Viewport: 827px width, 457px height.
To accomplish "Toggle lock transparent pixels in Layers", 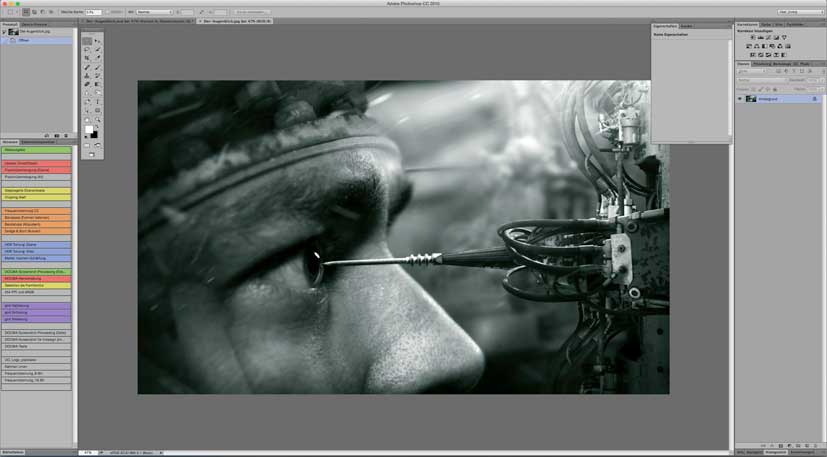I will coord(754,89).
